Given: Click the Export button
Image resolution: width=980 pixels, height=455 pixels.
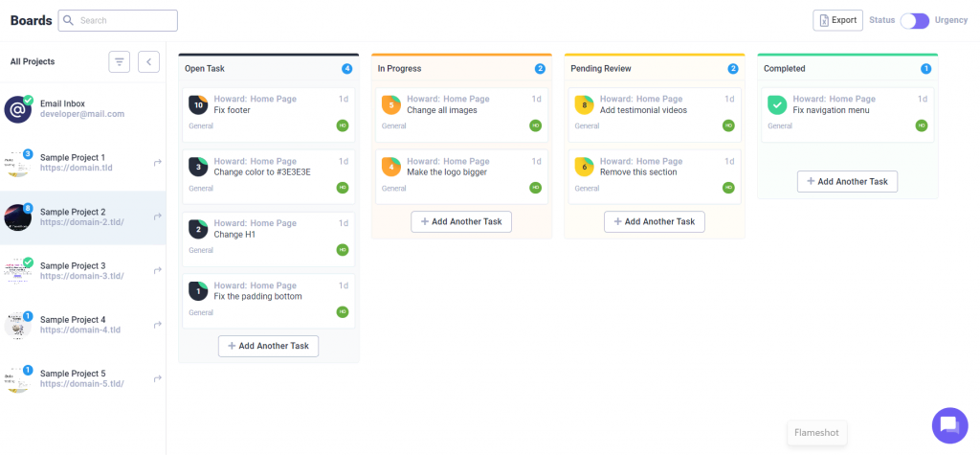Looking at the screenshot, I should pos(837,20).
